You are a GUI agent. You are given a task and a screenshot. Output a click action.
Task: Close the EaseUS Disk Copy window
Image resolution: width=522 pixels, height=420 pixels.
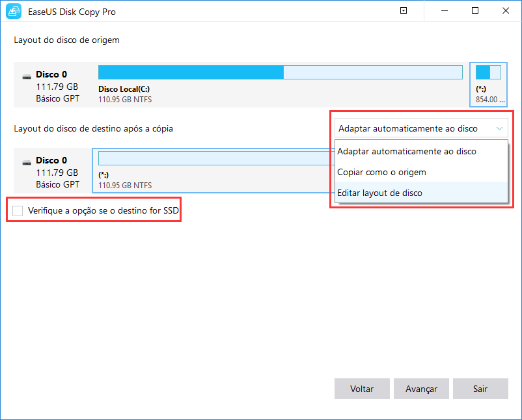click(506, 11)
